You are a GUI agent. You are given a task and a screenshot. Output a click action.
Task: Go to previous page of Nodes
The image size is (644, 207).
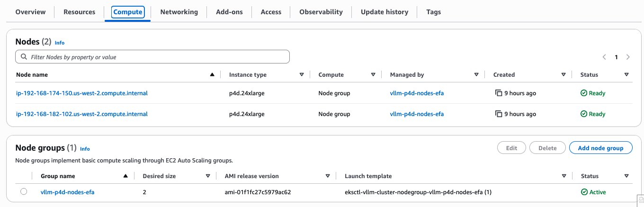click(605, 57)
